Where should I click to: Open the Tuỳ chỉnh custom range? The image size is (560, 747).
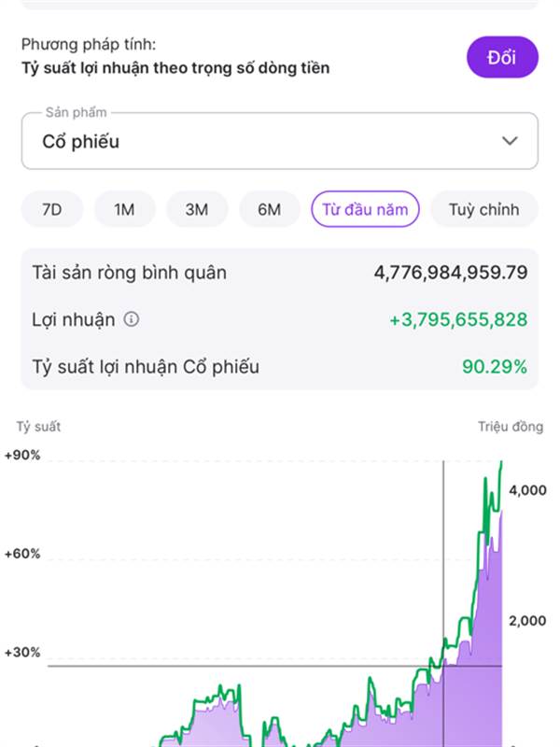pyautogui.click(x=484, y=209)
